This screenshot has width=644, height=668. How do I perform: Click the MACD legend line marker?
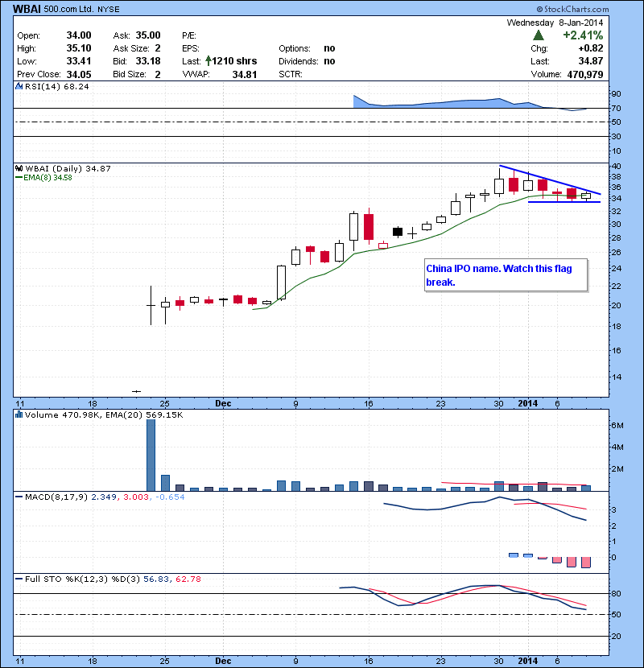pyautogui.click(x=19, y=497)
